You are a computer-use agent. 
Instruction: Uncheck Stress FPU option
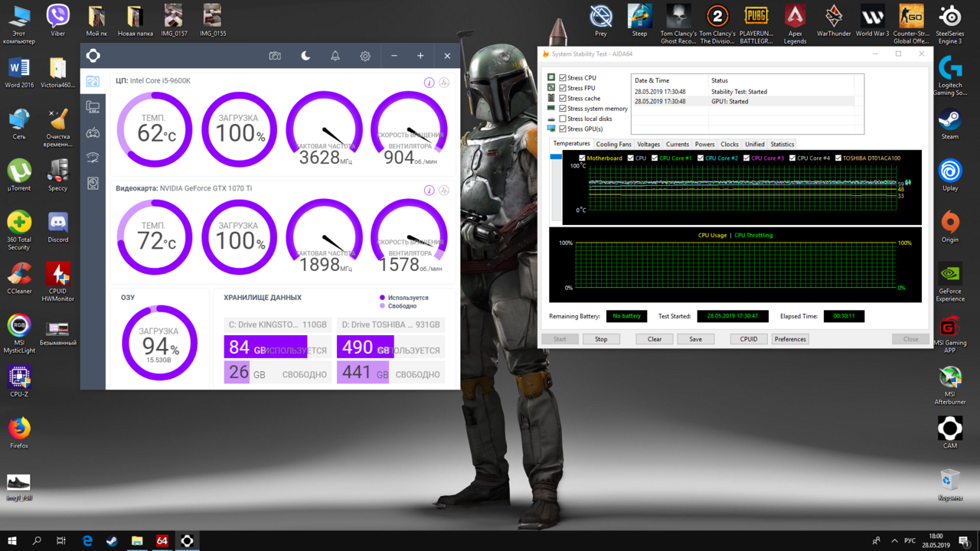(563, 88)
